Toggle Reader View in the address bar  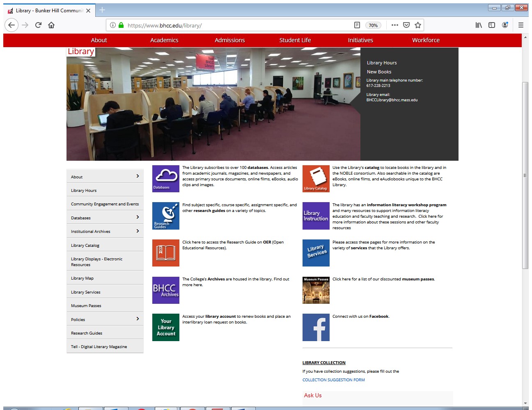(357, 25)
